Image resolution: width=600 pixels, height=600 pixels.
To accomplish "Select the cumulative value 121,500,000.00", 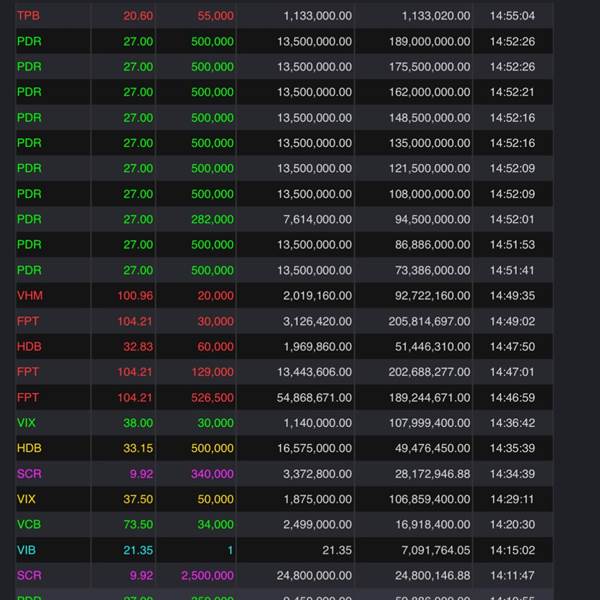I will click(429, 168).
